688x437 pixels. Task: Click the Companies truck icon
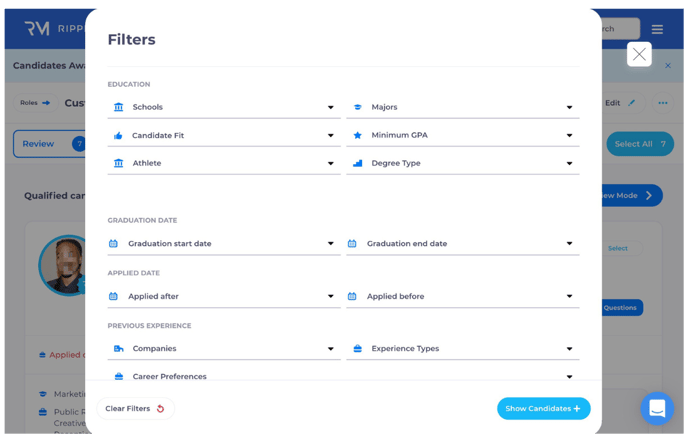click(119, 349)
